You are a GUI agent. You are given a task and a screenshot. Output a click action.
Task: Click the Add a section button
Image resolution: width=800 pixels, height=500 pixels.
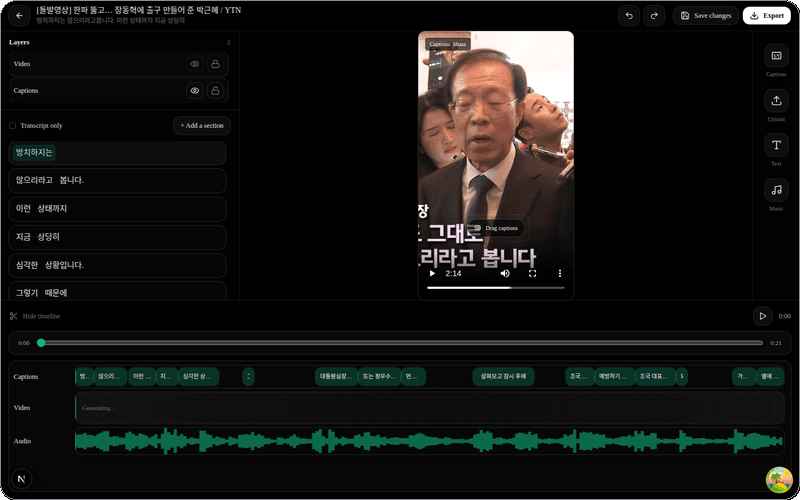[202, 126]
